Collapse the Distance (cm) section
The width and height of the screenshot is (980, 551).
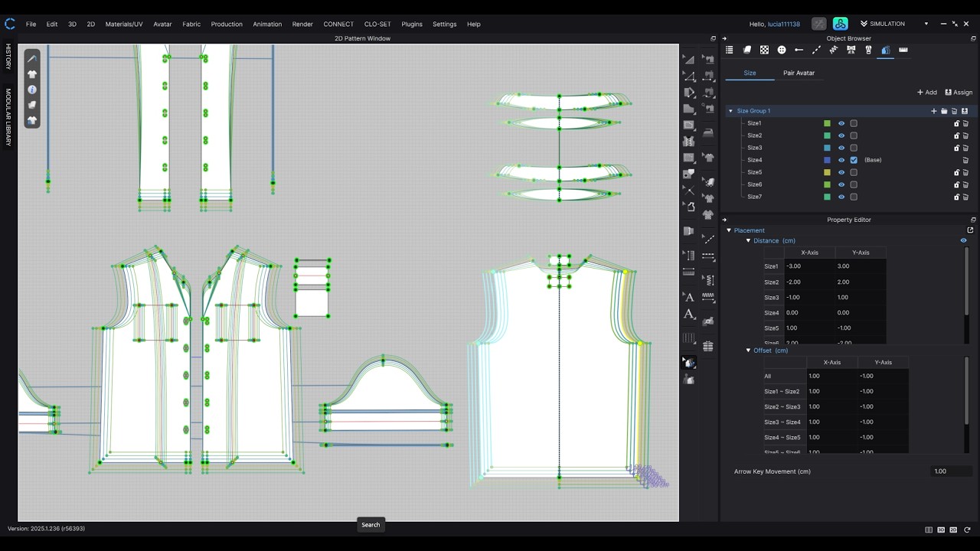(748, 241)
